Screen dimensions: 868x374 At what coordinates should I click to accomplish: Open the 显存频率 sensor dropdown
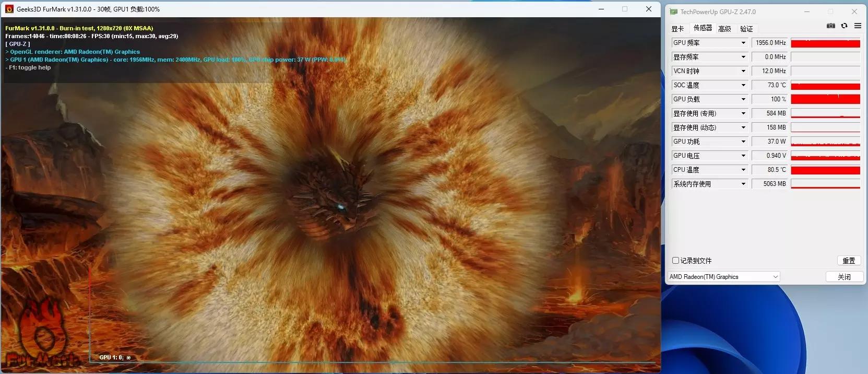tap(743, 57)
